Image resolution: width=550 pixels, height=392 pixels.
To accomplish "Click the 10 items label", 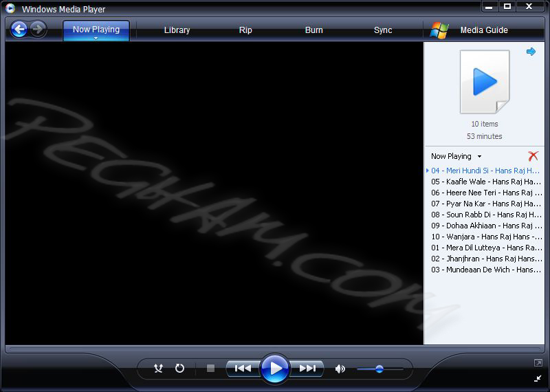I will (x=485, y=124).
